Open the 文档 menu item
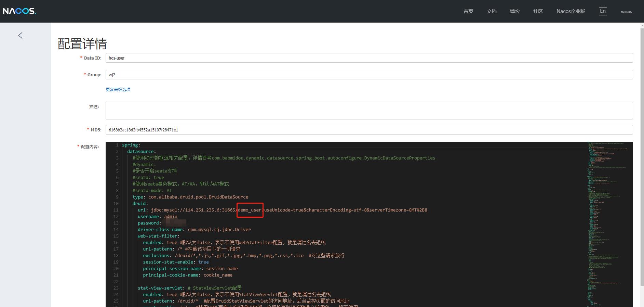This screenshot has height=307, width=644. tap(491, 11)
